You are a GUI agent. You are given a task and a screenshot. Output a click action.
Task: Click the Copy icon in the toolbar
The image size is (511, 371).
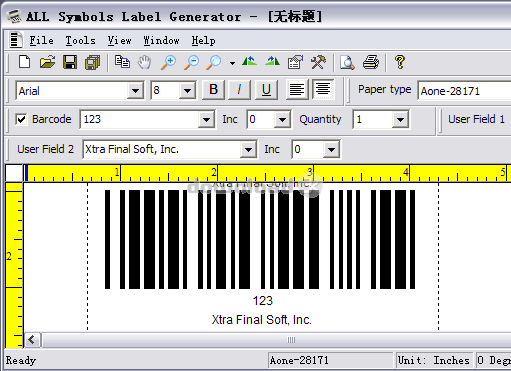(x=122, y=62)
